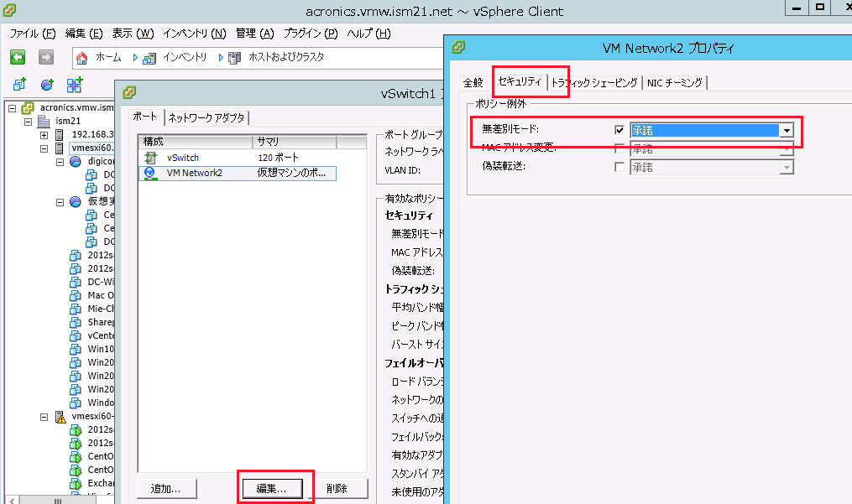Expand the 192.168.3 host node
Viewport: 852px width, 504px height.
(44, 135)
